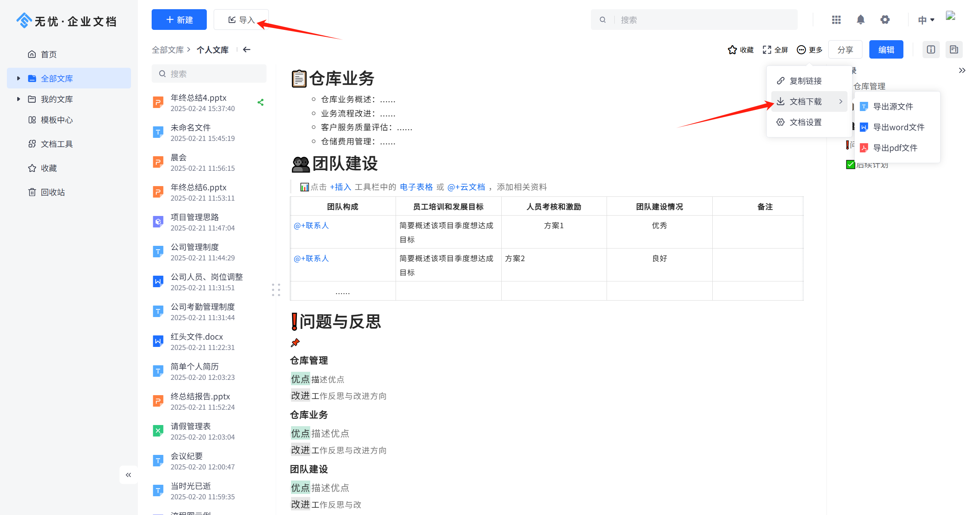This screenshot has width=980, height=515.
Task: Click the blue 编辑 button
Action: (886, 50)
